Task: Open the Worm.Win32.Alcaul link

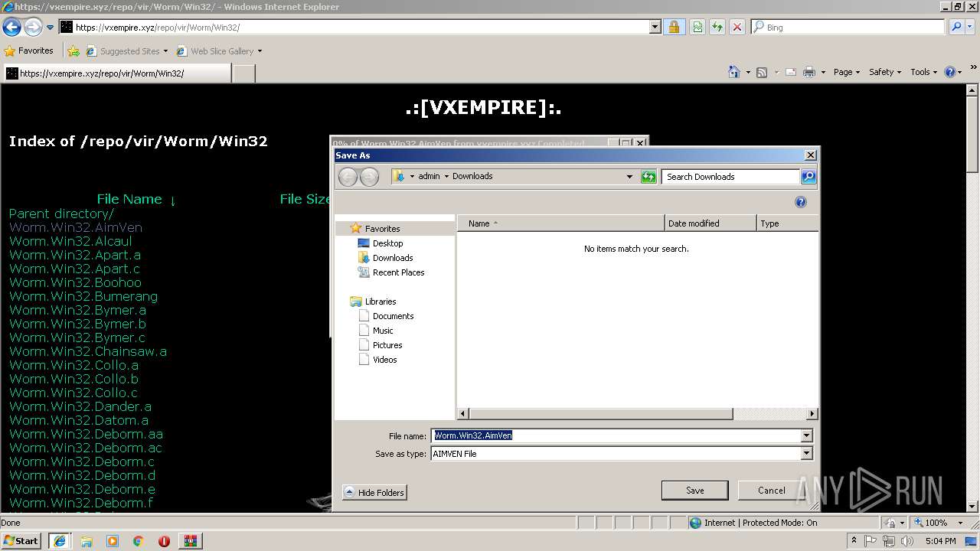Action: pyautogui.click(x=70, y=241)
